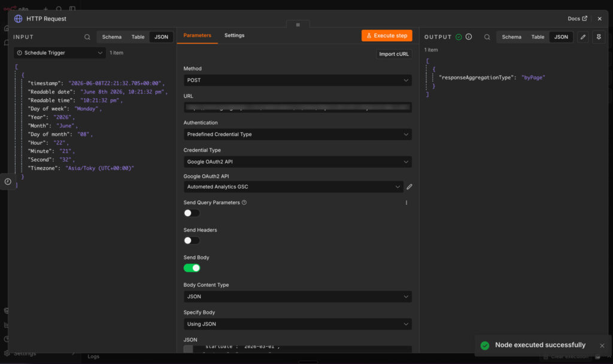
Task: Click the "Day of week" value Monday
Action: pyautogui.click(x=86, y=109)
